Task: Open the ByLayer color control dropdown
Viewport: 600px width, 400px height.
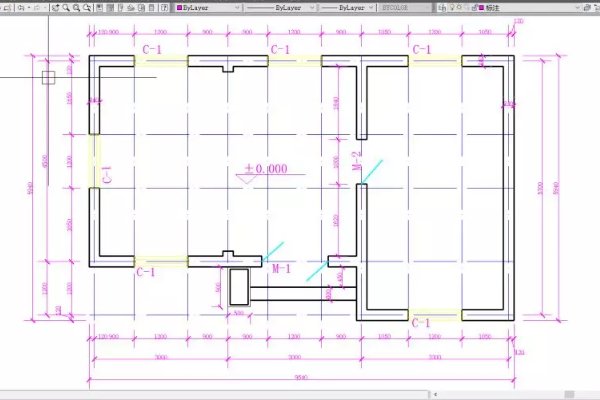Action: [x=237, y=7]
